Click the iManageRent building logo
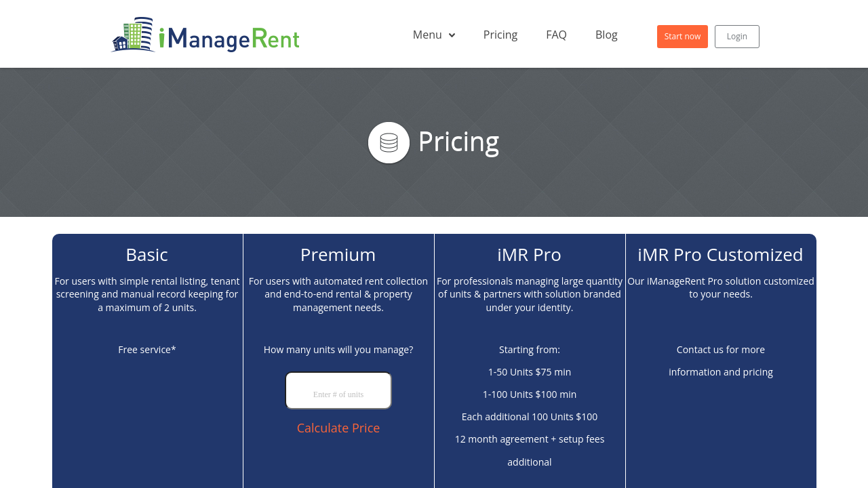Screen dimensions: 868x488 (x=205, y=35)
